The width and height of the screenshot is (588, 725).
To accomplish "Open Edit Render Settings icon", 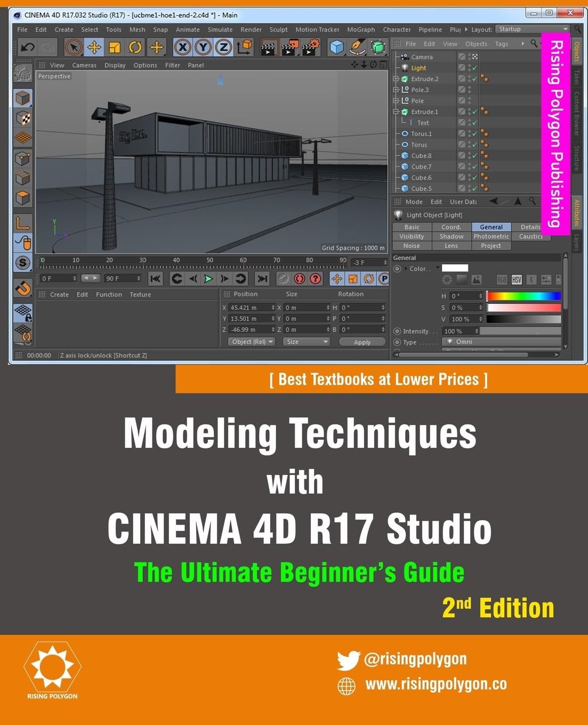I will click(311, 47).
